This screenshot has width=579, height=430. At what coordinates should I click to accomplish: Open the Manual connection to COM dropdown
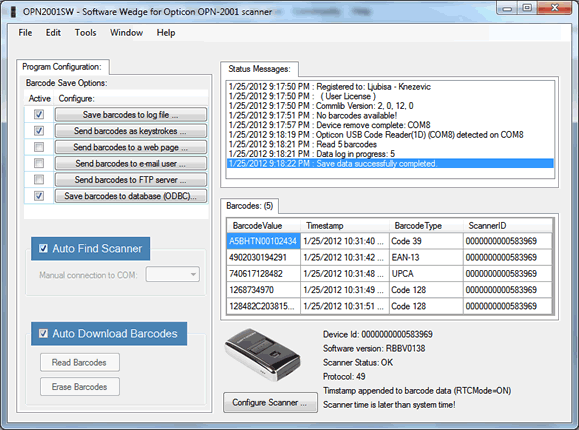(173, 274)
